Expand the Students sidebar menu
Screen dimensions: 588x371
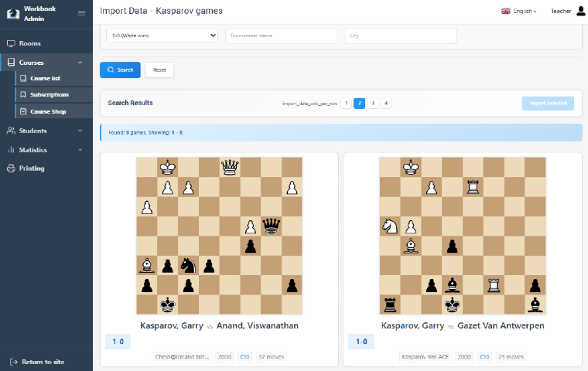pyautogui.click(x=46, y=131)
